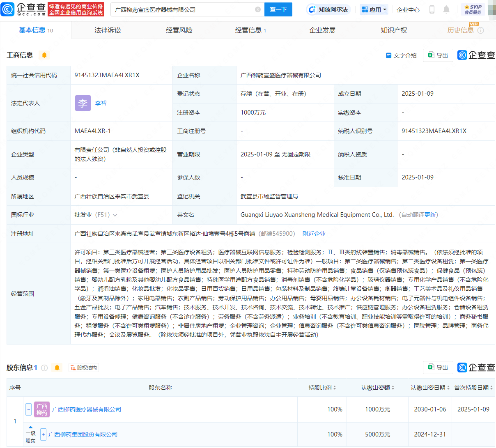This screenshot has width=496, height=448.
Task: Select the 营业期限 value 2025-01-09 至 无固定期限
Action: click(276, 154)
